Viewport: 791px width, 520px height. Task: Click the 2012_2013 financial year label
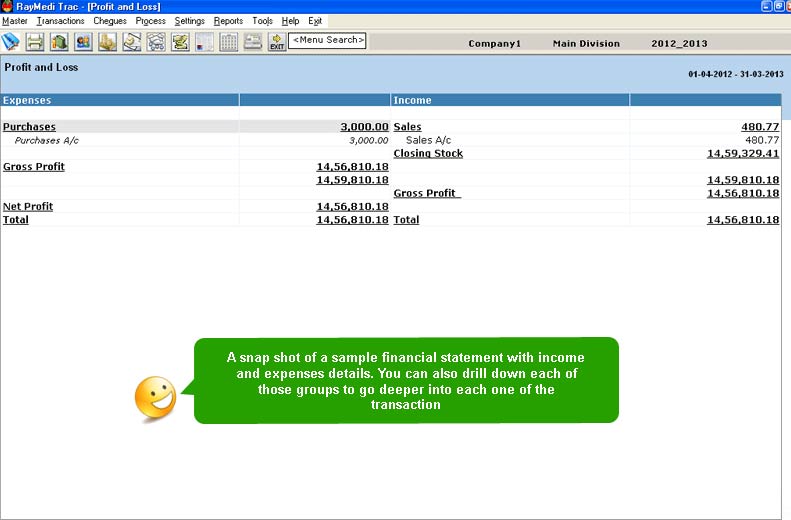coord(679,43)
